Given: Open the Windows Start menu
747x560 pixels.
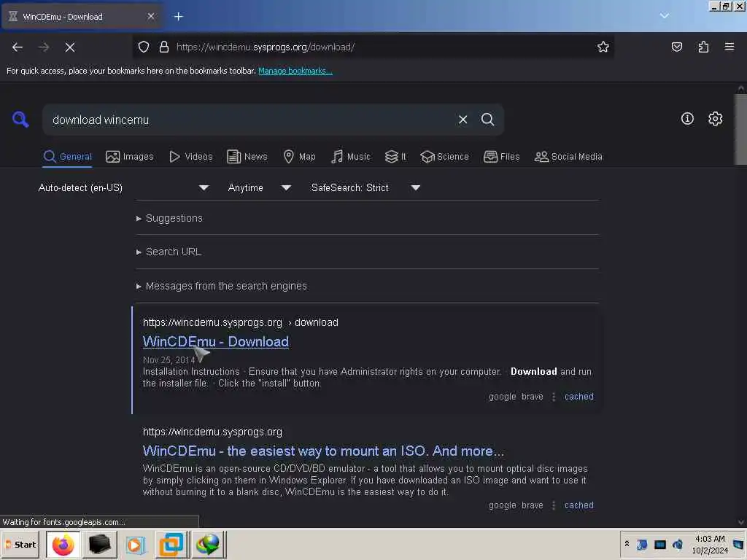Looking at the screenshot, I should 21,544.
